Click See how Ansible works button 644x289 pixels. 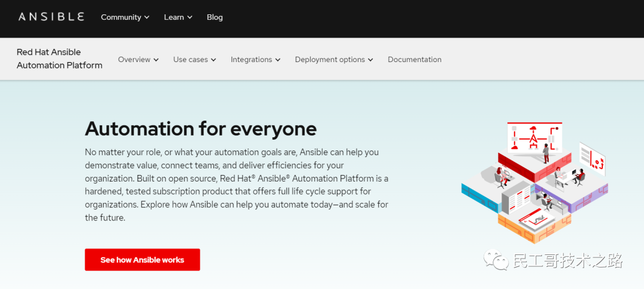coord(143,260)
